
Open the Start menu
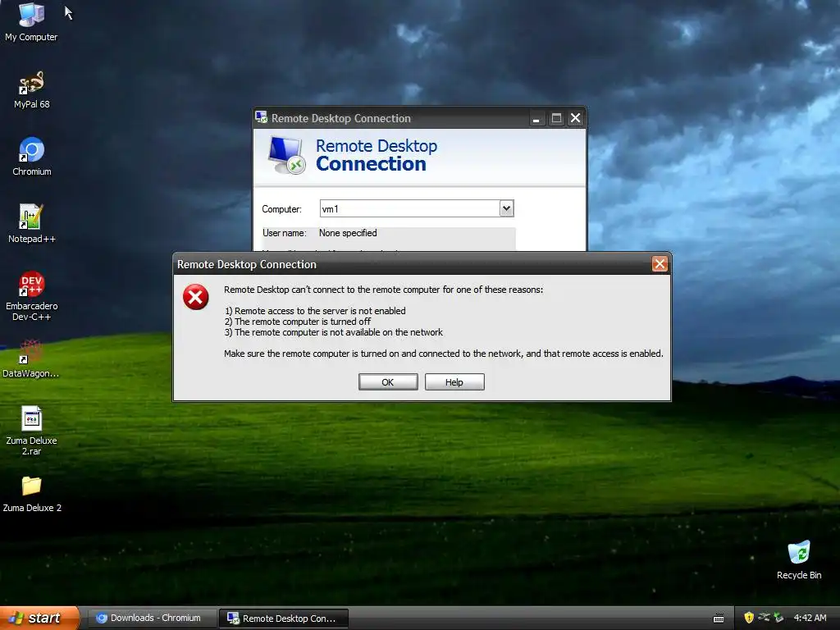pyautogui.click(x=39, y=618)
